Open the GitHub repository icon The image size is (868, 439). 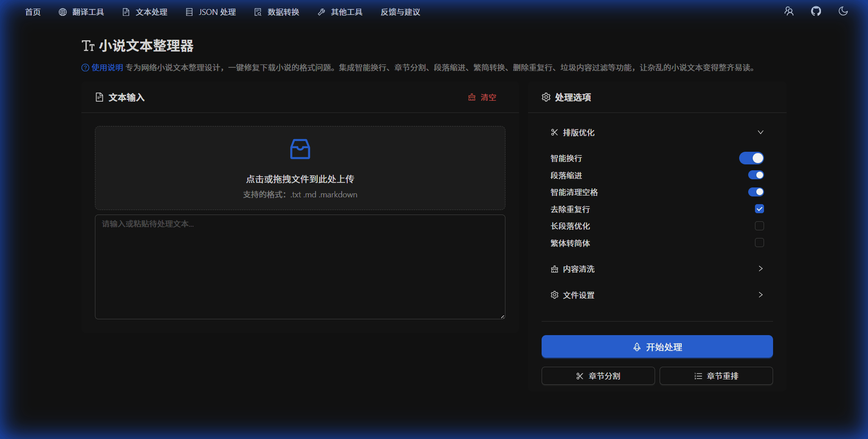[x=816, y=11]
